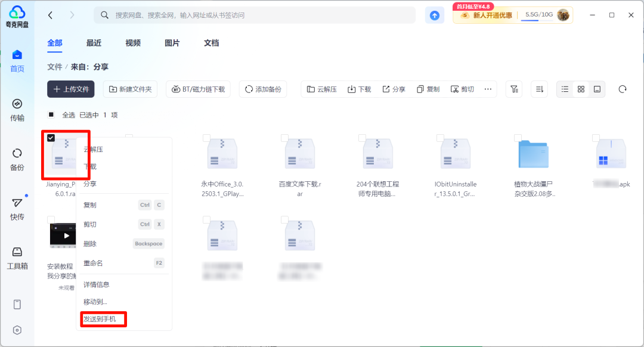
Task: Click the 云解压 (cloud unzip) toolbar icon
Action: tap(321, 89)
